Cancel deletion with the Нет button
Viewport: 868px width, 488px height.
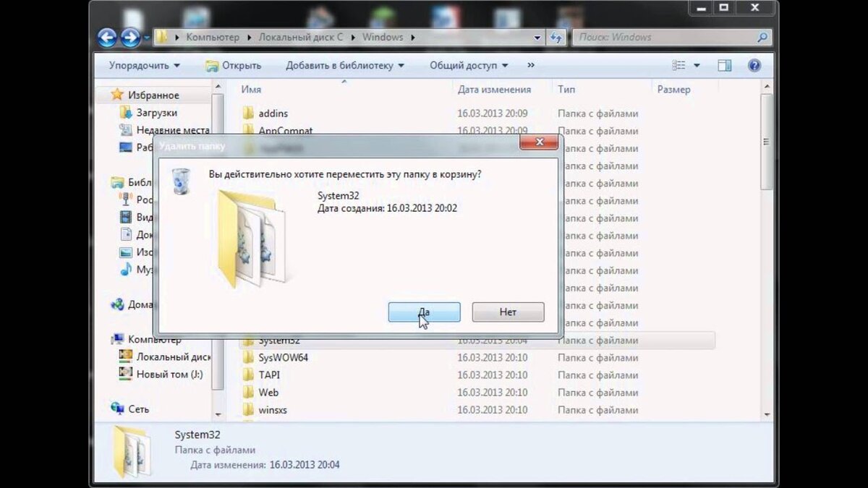[508, 312]
